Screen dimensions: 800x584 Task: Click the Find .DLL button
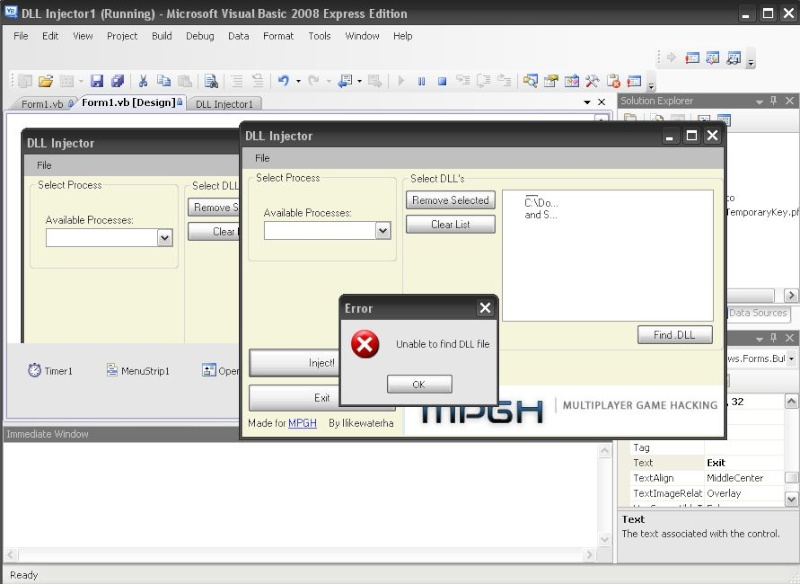674,335
